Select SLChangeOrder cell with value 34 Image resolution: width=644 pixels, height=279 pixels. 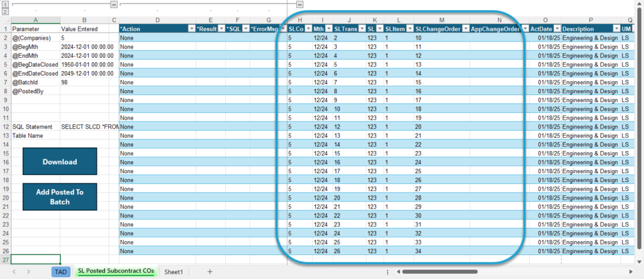point(442,251)
